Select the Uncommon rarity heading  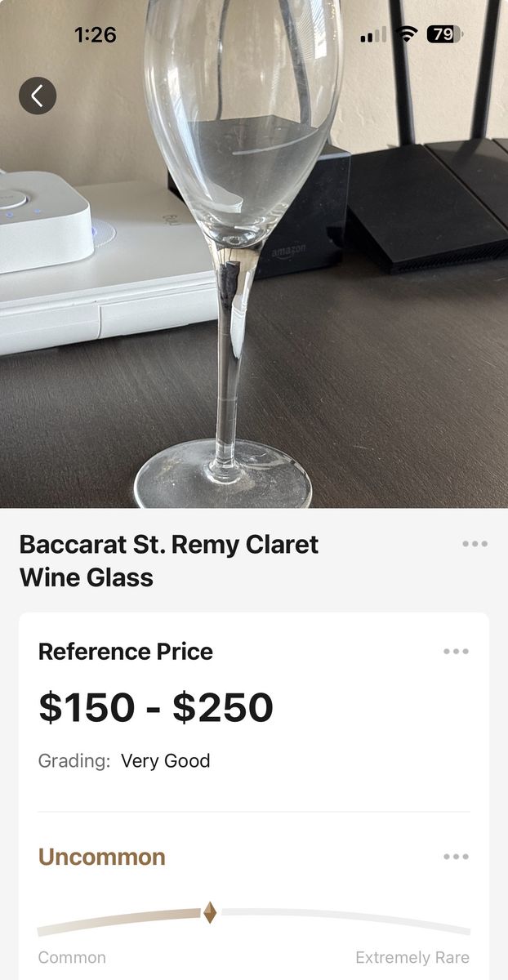[101, 857]
